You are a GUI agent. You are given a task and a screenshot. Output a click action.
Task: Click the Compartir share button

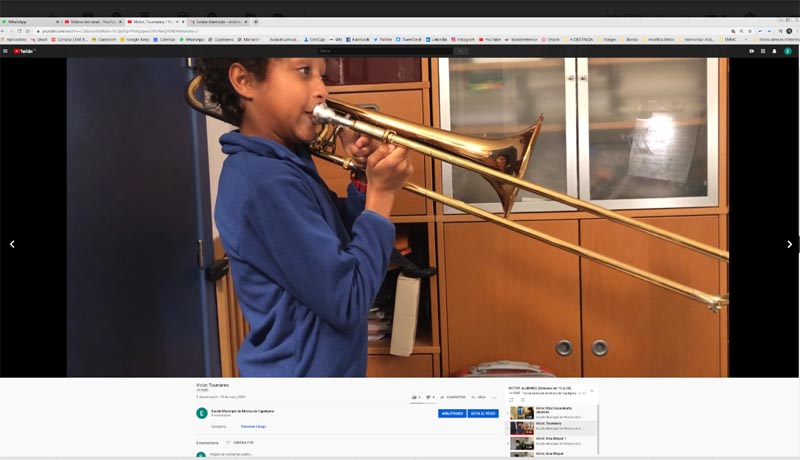tap(453, 397)
